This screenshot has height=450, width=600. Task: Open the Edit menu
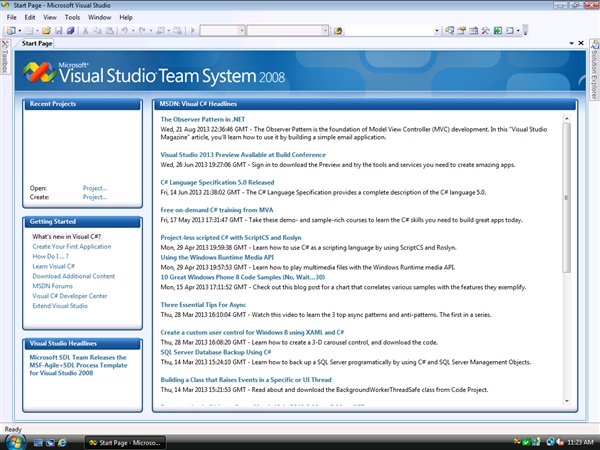[30, 17]
